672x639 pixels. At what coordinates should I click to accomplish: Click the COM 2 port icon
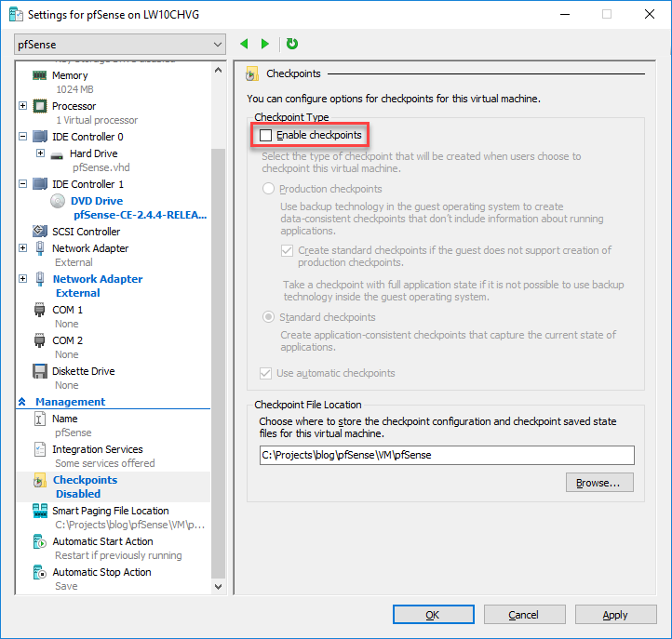click(39, 340)
